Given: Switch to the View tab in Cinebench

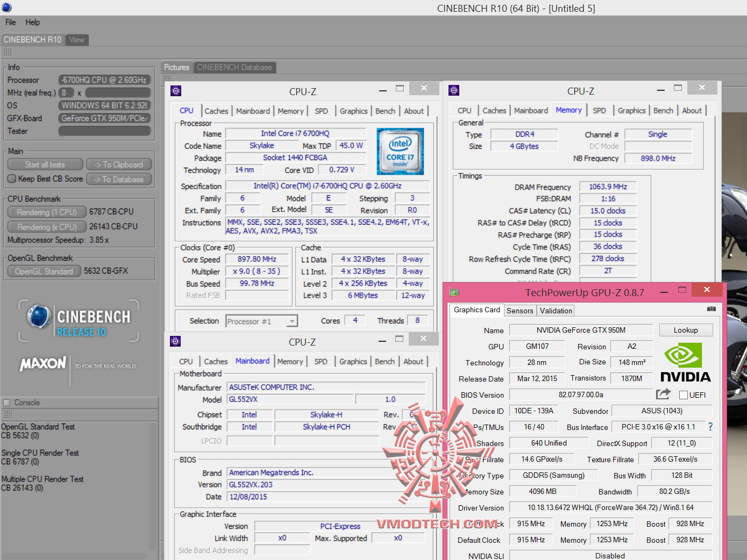Looking at the screenshot, I should [x=77, y=40].
